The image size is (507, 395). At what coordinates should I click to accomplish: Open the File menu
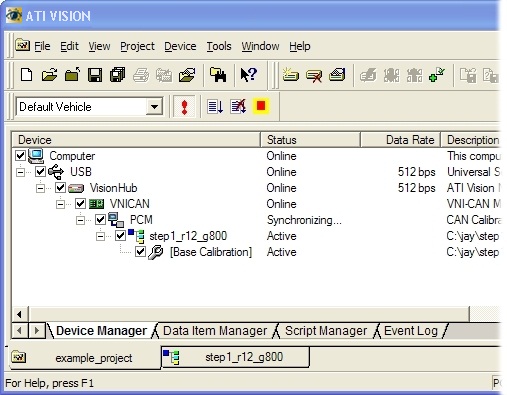(x=42, y=46)
